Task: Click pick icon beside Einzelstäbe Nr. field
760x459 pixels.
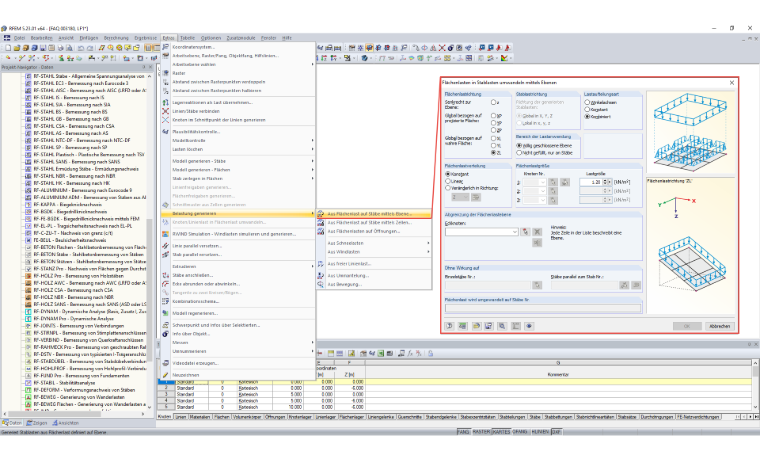Action: click(x=537, y=285)
